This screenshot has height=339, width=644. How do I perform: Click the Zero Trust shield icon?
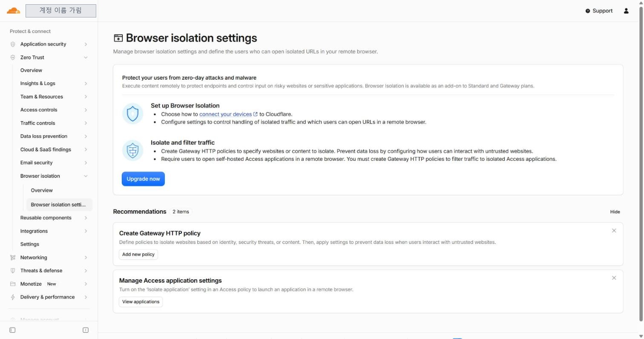[x=13, y=58]
